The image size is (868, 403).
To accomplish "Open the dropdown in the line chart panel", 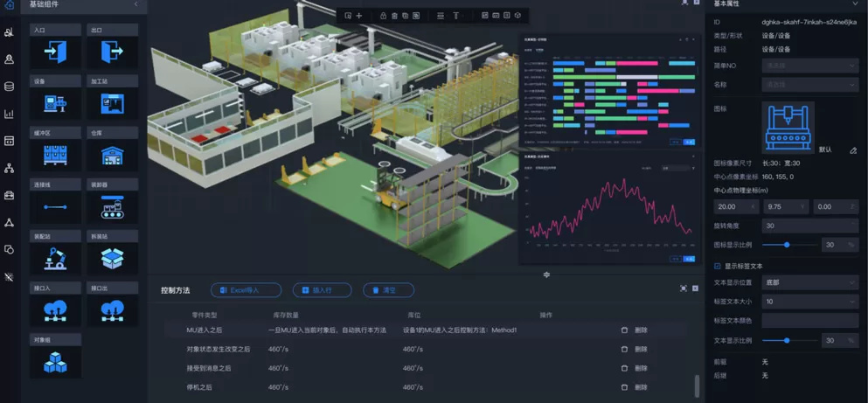I will 677,167.
